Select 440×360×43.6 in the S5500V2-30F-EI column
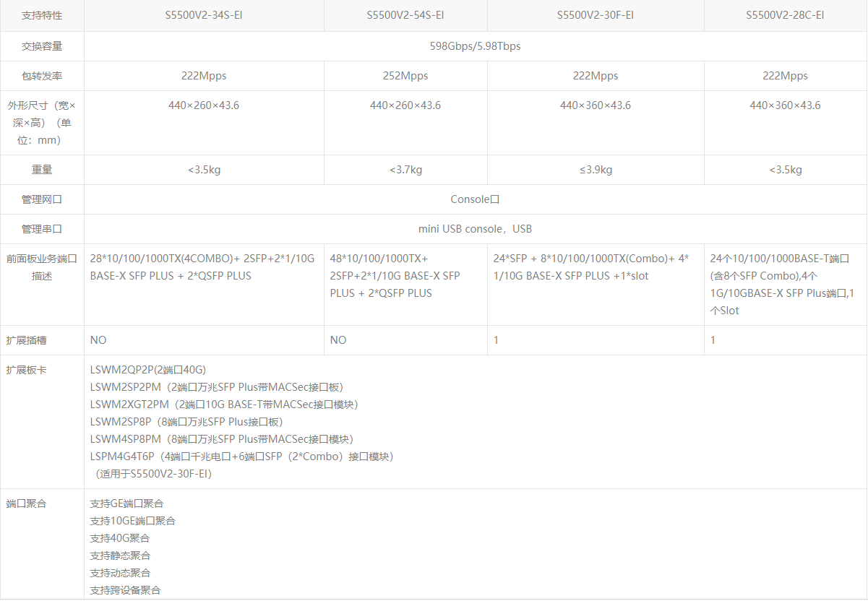 [x=596, y=105]
